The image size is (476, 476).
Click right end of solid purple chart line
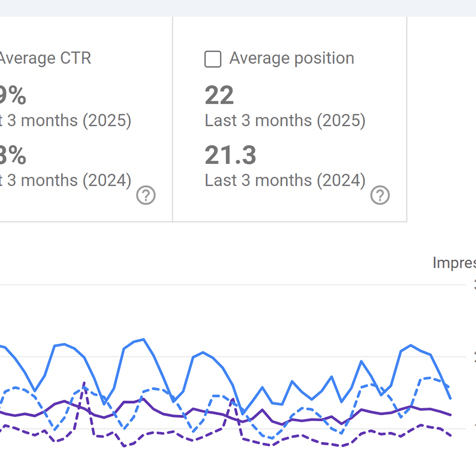[x=451, y=414]
